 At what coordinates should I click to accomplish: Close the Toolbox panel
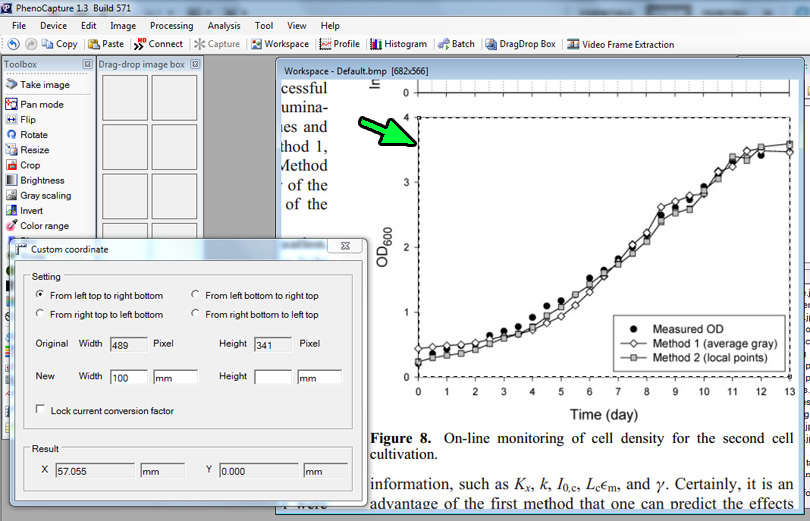click(x=87, y=65)
